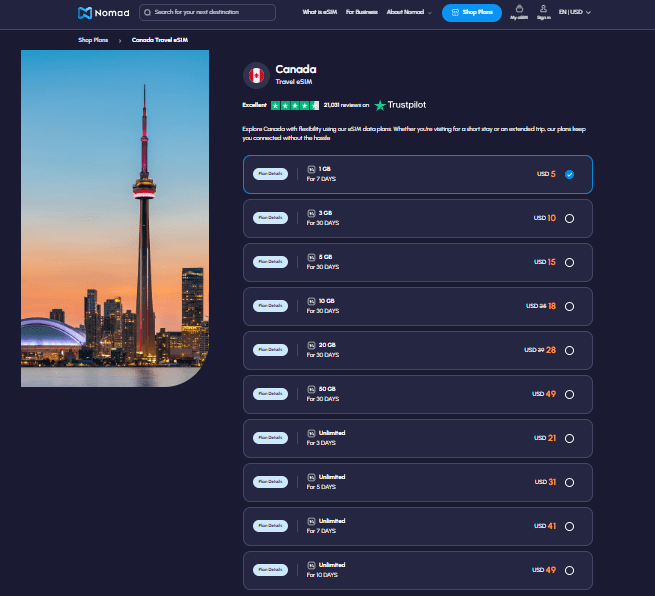Click the Nomad logo
The width and height of the screenshot is (655, 596).
click(104, 13)
